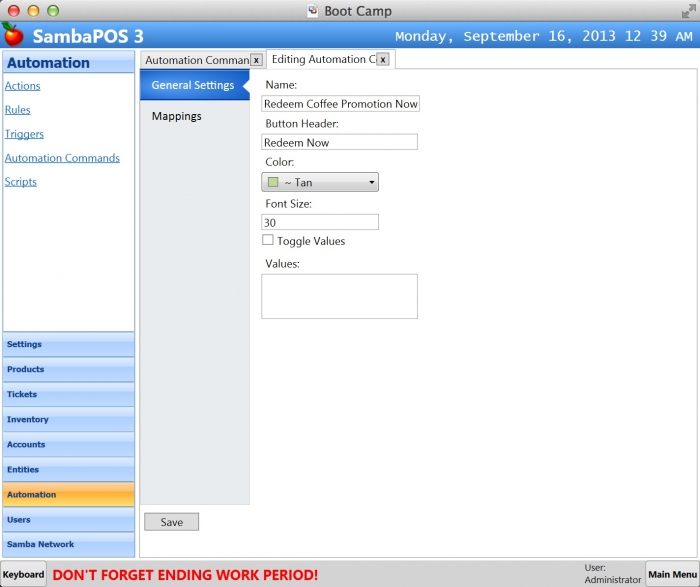Switch to the Automation Commands tab

point(196,60)
